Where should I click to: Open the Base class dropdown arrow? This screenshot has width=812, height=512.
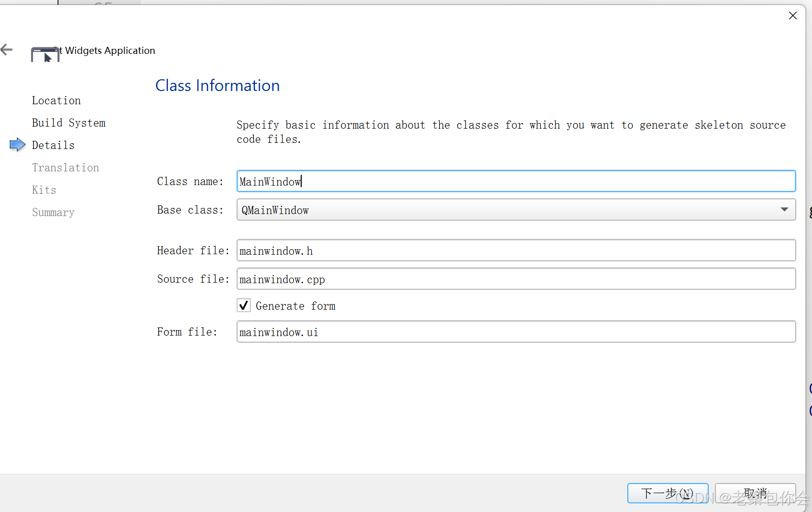(x=785, y=209)
